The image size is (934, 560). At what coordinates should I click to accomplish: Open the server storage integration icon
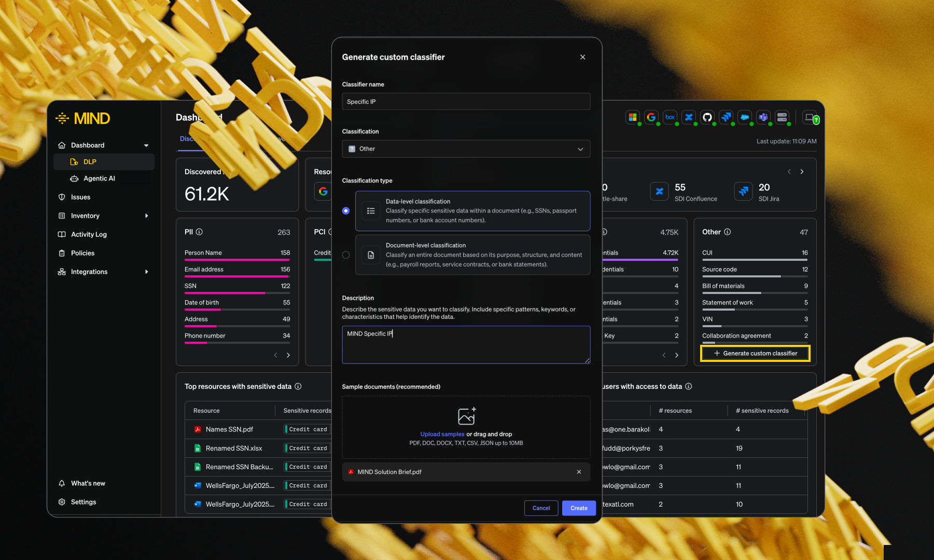pos(782,117)
